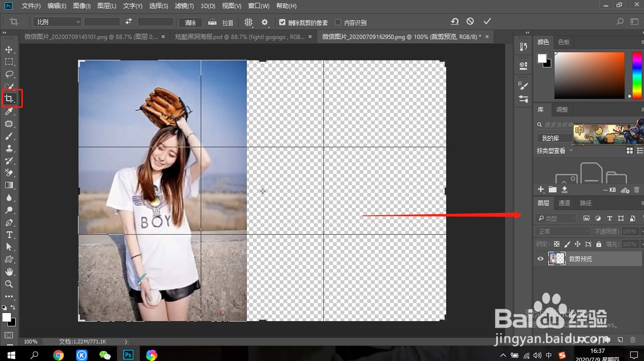Delete the selected layer via trash icon

633,340
